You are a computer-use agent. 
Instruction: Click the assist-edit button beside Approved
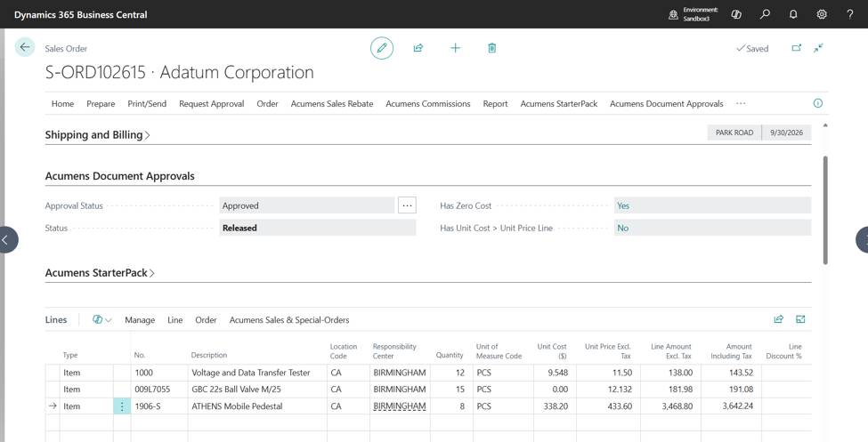pos(407,205)
